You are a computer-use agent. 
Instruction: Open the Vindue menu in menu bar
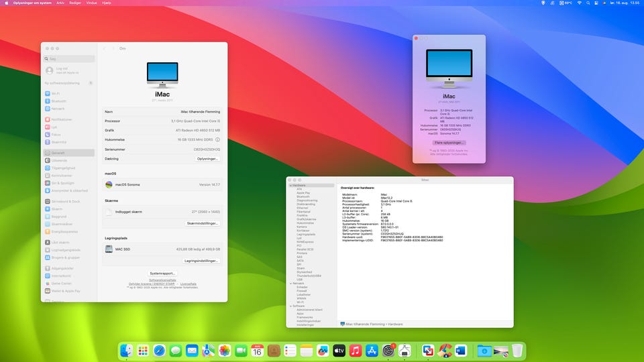91,3
